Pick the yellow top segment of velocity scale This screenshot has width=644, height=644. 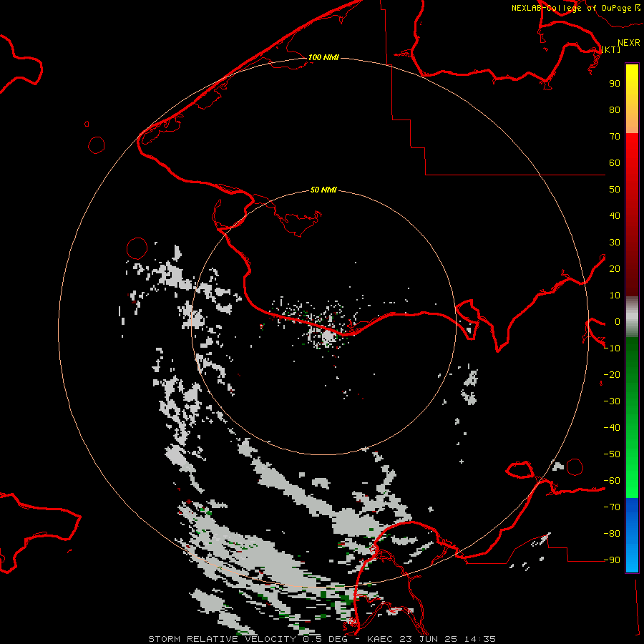632,98
